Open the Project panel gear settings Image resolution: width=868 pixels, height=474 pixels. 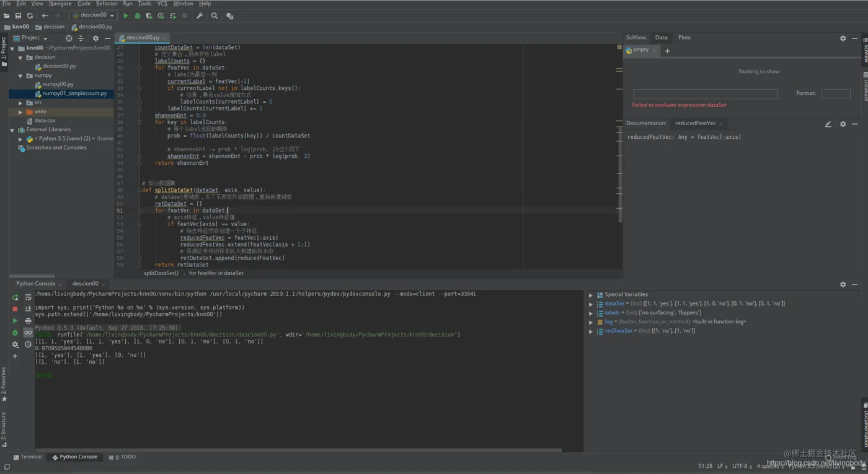click(95, 38)
